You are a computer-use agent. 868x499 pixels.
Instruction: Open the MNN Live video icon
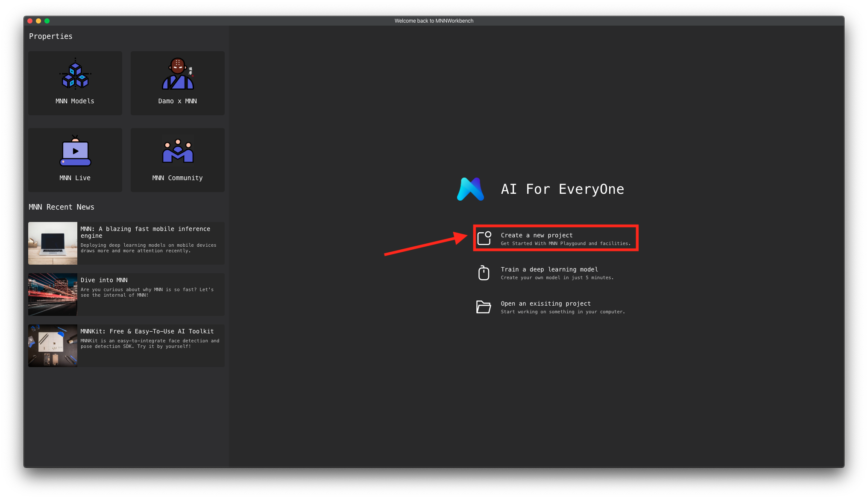(75, 151)
